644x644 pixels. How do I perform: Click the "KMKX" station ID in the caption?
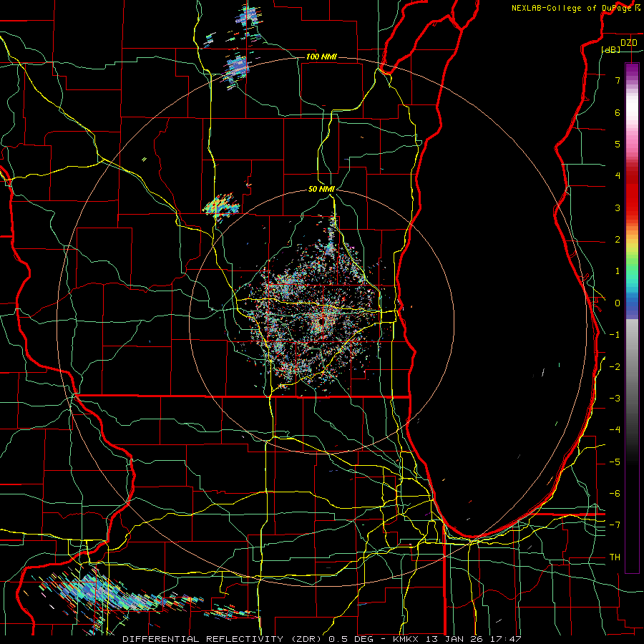pos(406,639)
